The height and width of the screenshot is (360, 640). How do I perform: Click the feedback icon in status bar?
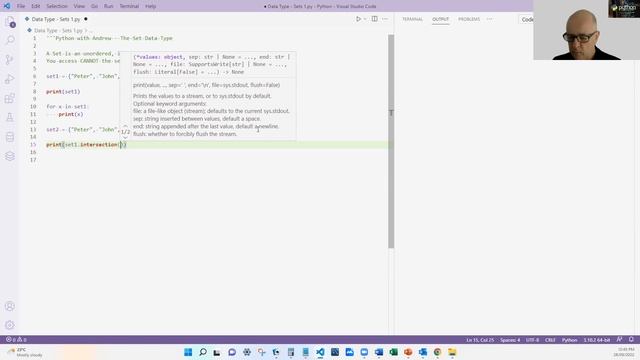tap(620, 340)
